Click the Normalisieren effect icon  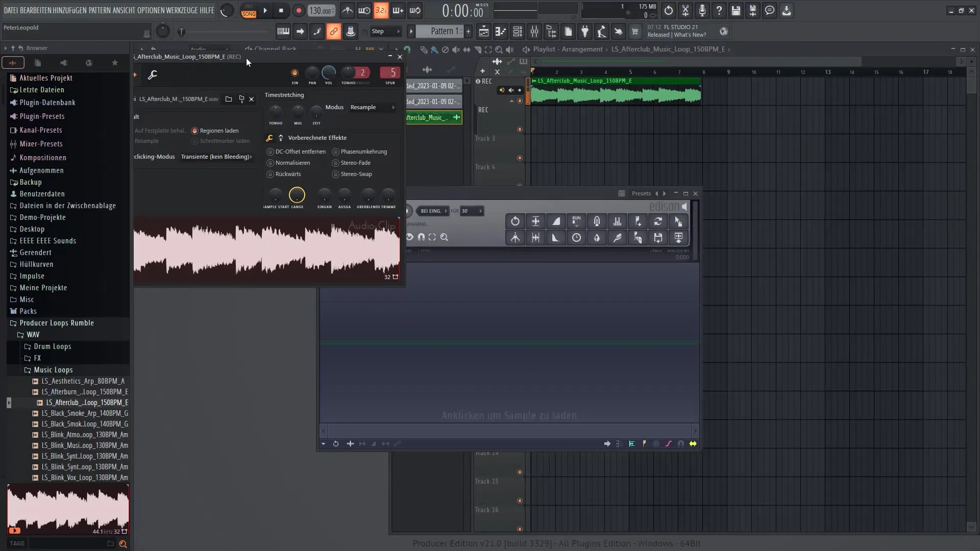click(271, 162)
